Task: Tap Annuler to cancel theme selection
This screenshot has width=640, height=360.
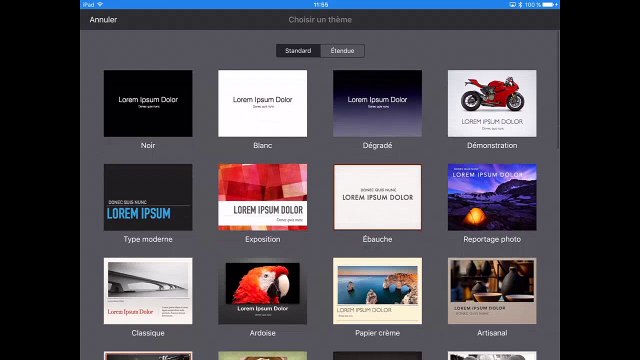Action: pos(103,20)
